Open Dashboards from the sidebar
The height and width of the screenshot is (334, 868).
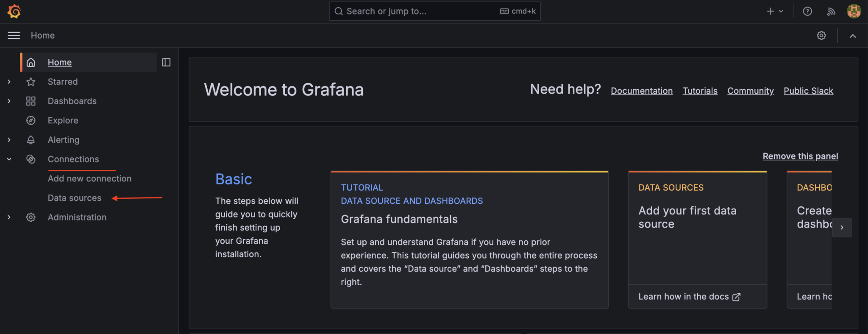pos(72,101)
